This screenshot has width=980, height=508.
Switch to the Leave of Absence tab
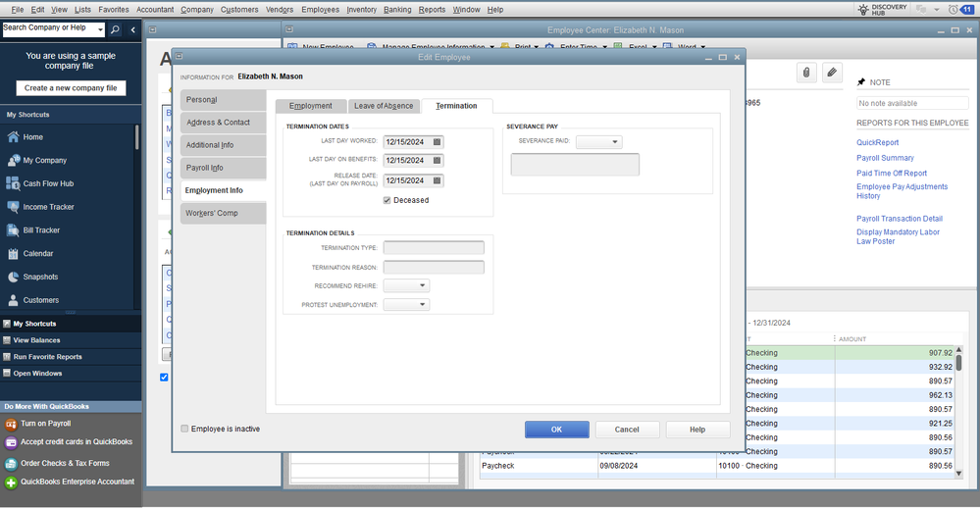click(x=384, y=106)
